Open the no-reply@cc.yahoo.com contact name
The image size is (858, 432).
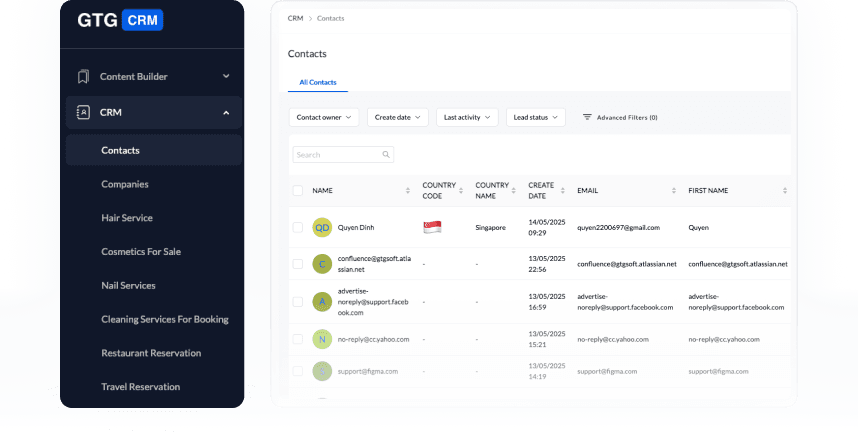tap(373, 339)
